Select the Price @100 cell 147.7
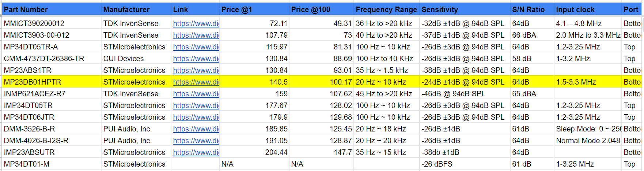The image size is (644, 171). pos(322,152)
